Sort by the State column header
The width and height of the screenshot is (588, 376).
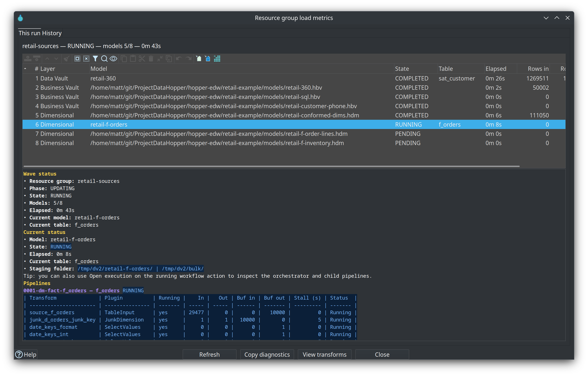coord(416,69)
